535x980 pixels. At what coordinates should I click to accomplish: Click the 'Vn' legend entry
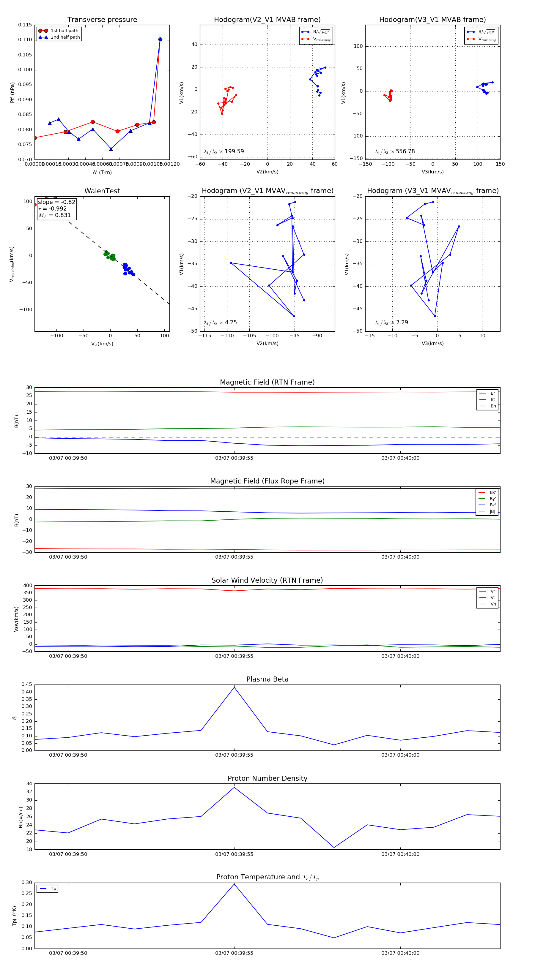pos(487,604)
